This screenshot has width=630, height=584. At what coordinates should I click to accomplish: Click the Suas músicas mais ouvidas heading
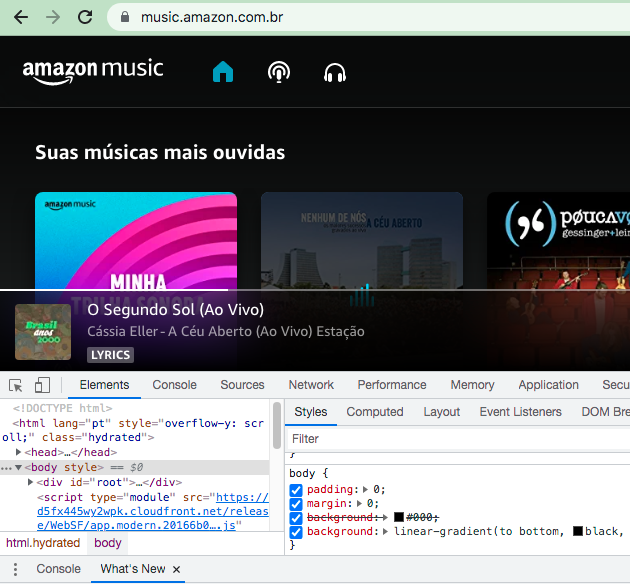(160, 153)
